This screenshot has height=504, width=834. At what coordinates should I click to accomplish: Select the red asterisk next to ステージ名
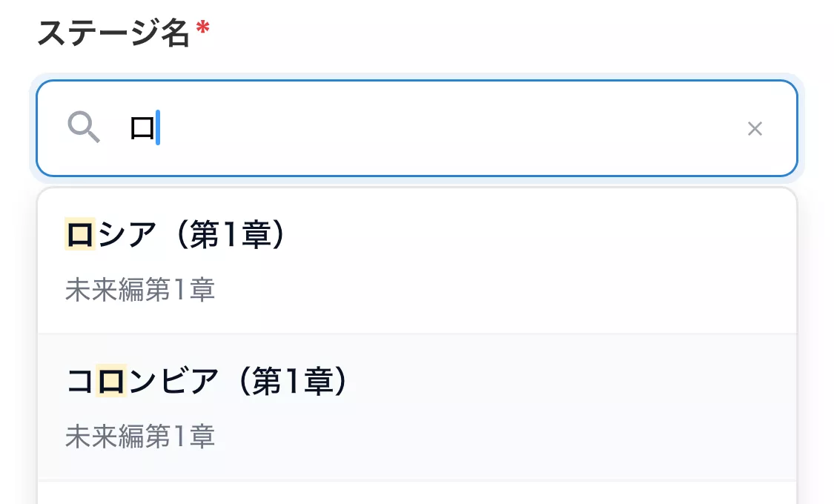click(x=201, y=28)
